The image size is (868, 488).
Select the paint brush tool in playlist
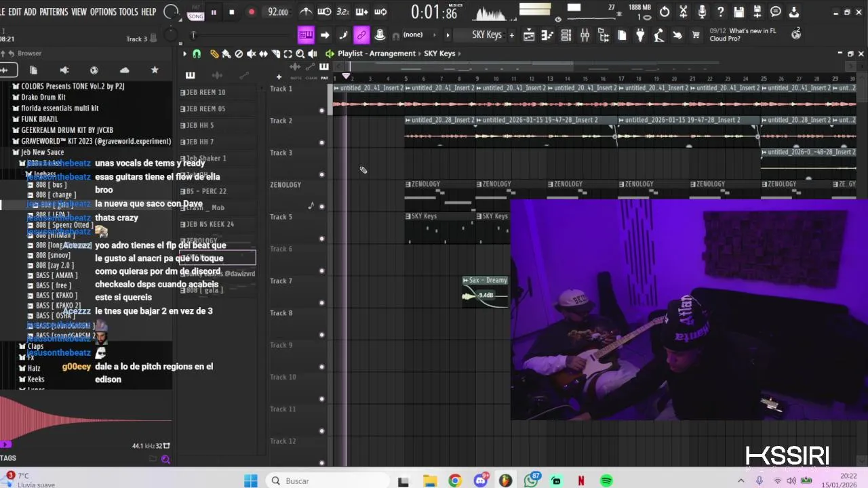point(226,54)
